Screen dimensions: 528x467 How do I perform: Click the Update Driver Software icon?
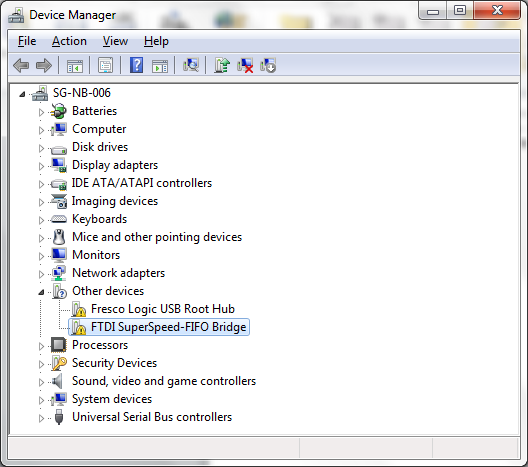pos(222,65)
